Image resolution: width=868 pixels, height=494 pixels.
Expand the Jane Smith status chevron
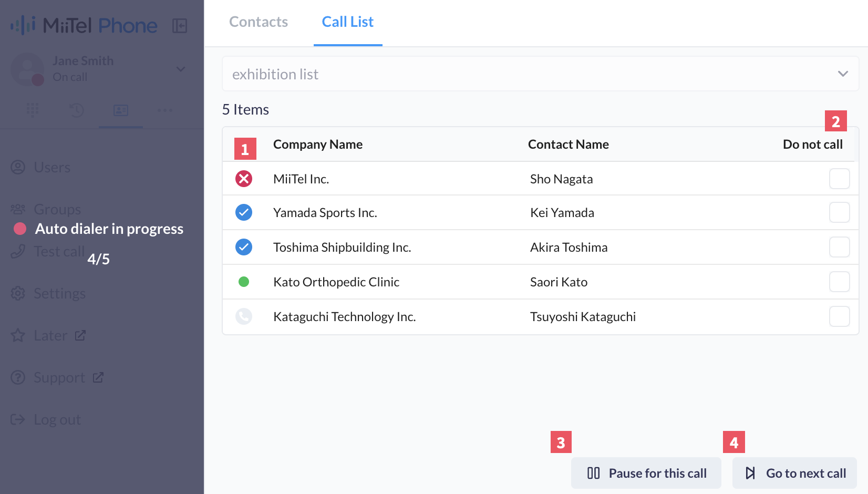tap(181, 69)
